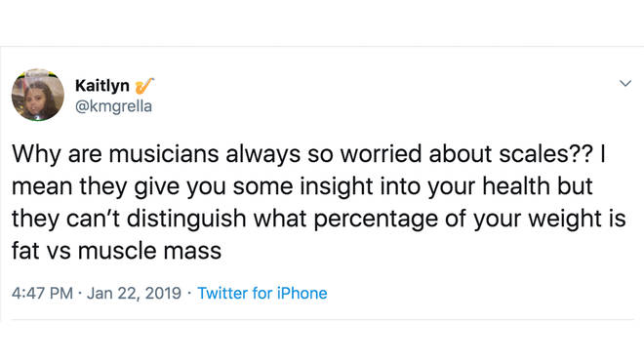Open Kaitlyn's profile picture
Screen dimensions: 644x362
(x=38, y=95)
